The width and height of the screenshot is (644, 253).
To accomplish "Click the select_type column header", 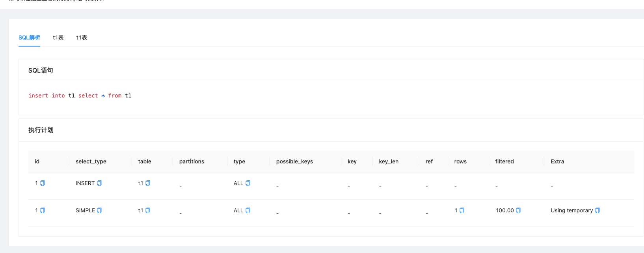I will pos(91,161).
